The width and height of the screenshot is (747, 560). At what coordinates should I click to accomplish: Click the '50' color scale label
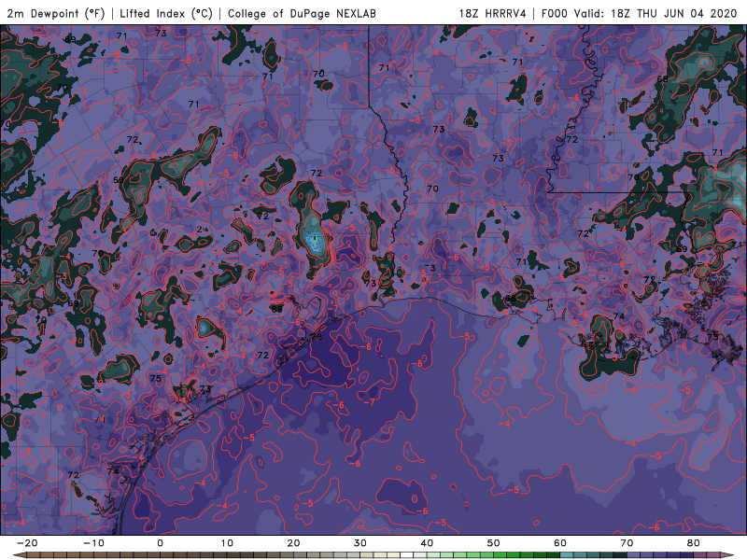coord(494,543)
